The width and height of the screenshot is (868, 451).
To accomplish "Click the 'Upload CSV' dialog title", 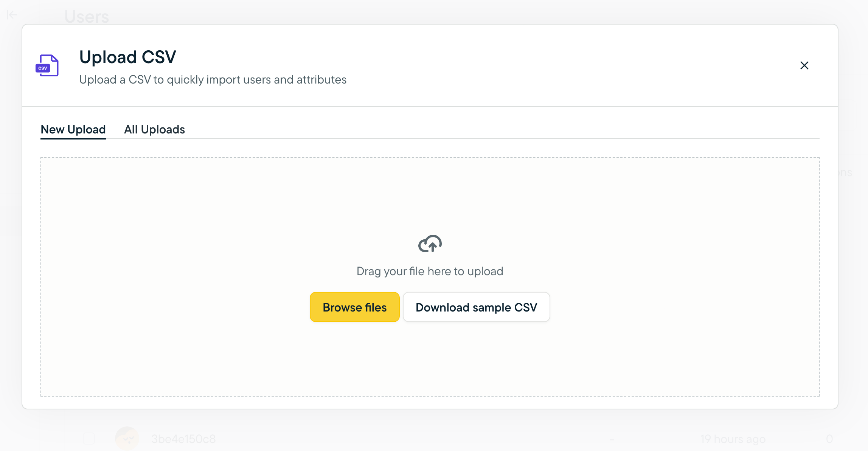I will click(127, 57).
